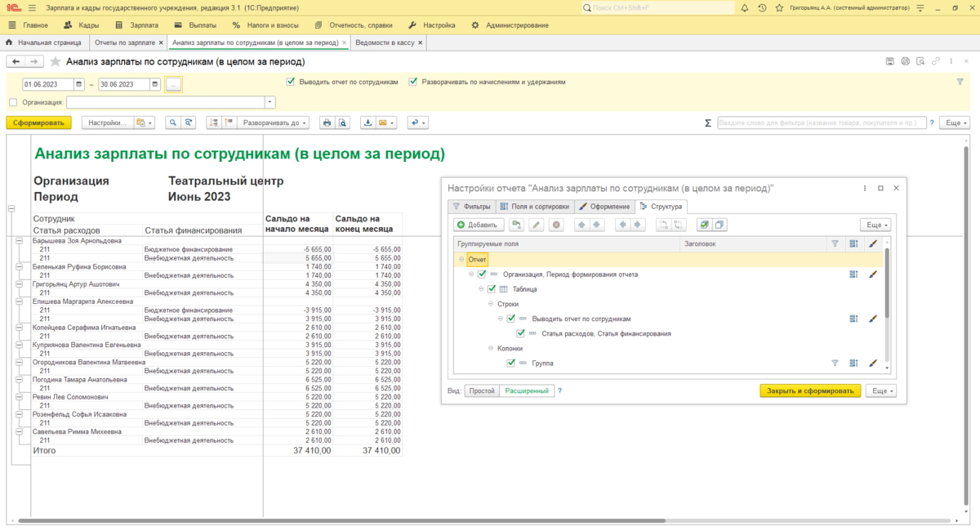Click green pencil edit icon in dialog

pos(536,225)
